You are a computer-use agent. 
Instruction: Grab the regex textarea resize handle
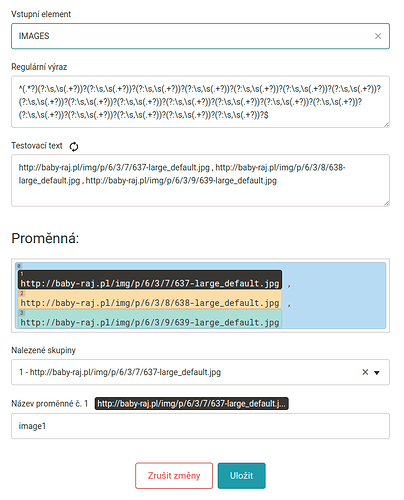(x=386, y=124)
